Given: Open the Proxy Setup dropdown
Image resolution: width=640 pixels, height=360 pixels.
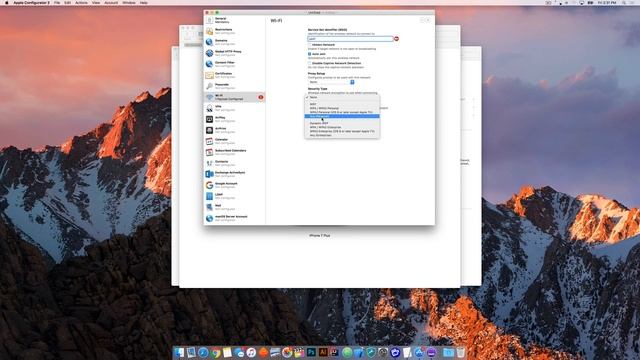Looking at the screenshot, I should (x=331, y=82).
